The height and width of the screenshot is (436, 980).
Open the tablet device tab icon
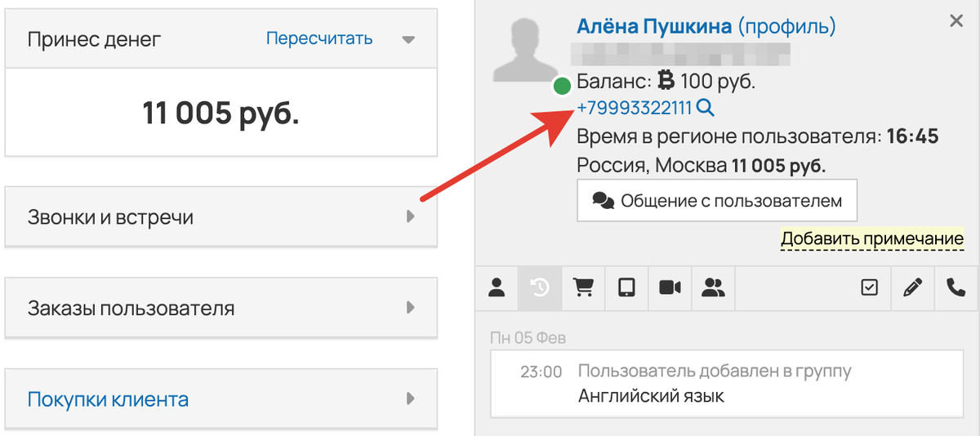click(626, 287)
